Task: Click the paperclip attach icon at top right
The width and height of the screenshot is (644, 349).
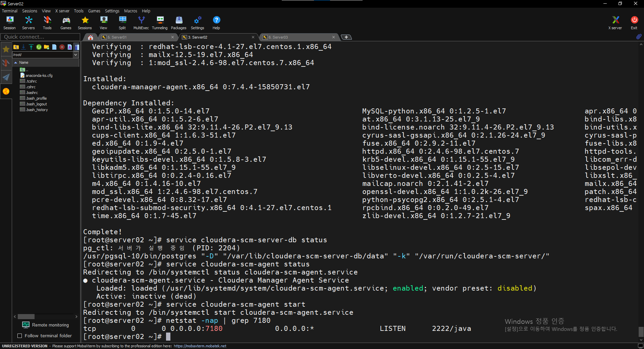Action: pos(639,37)
